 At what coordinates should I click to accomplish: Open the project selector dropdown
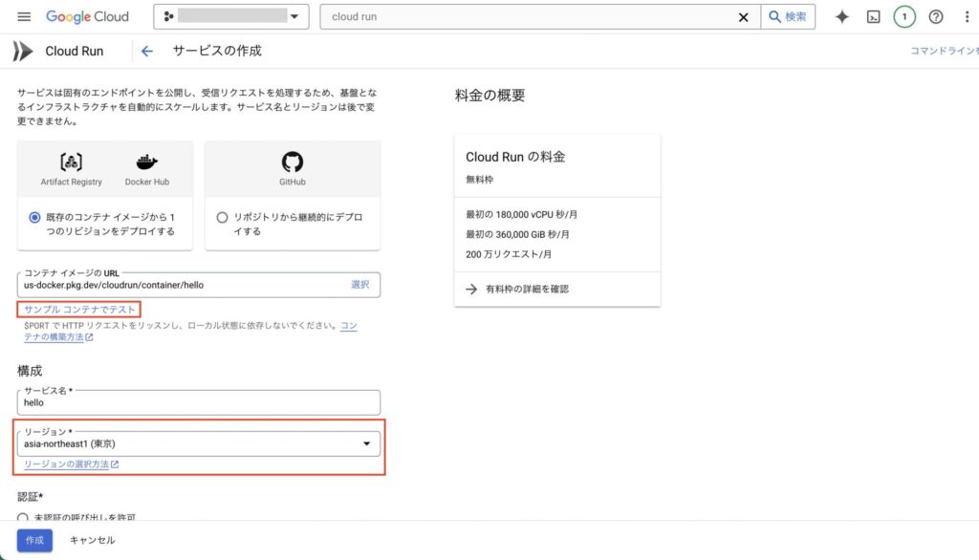pyautogui.click(x=231, y=17)
